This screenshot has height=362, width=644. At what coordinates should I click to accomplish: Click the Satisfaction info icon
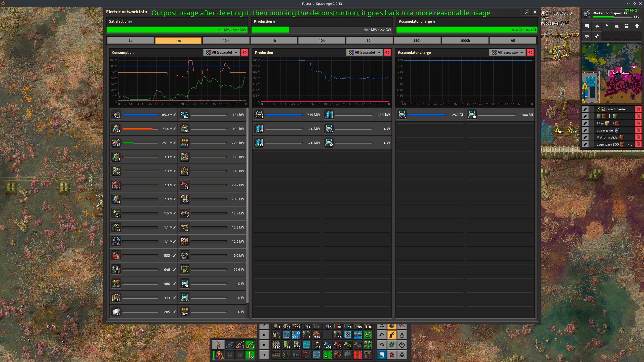pos(130,22)
